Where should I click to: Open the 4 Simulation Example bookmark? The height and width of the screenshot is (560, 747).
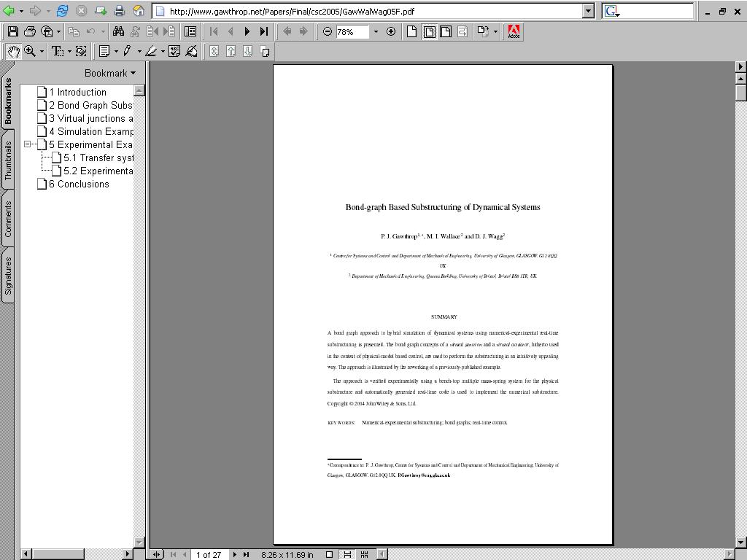point(91,131)
